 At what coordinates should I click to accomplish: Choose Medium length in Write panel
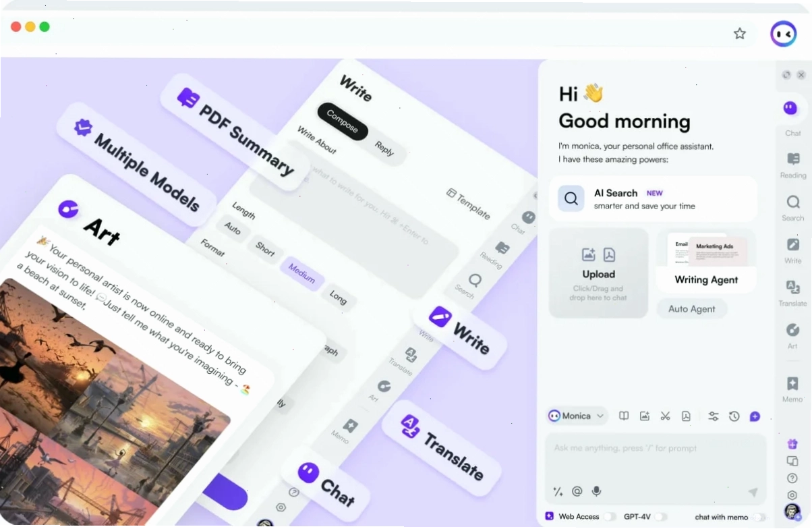pos(302,273)
